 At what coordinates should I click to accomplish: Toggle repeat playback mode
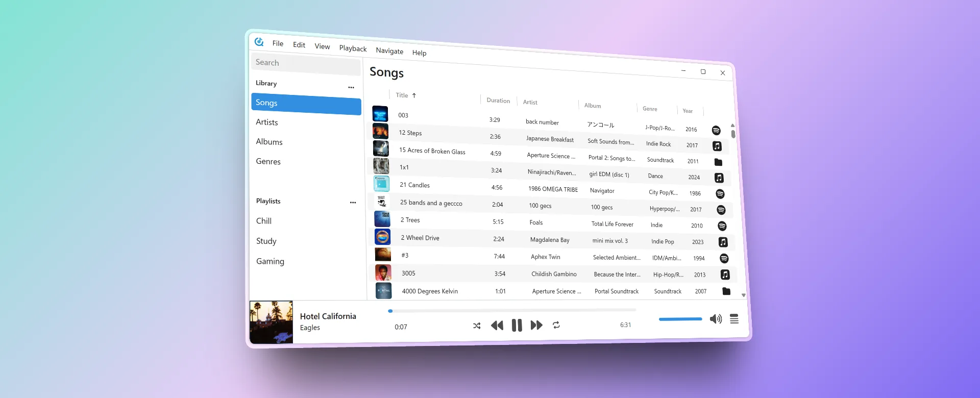556,325
